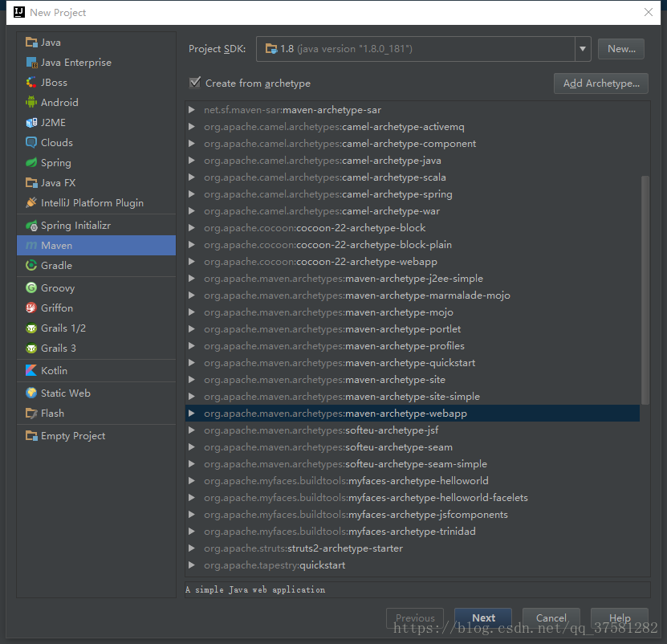Select camel-archetype-scala row
This screenshot has height=644, width=667.
pyautogui.click(x=413, y=177)
